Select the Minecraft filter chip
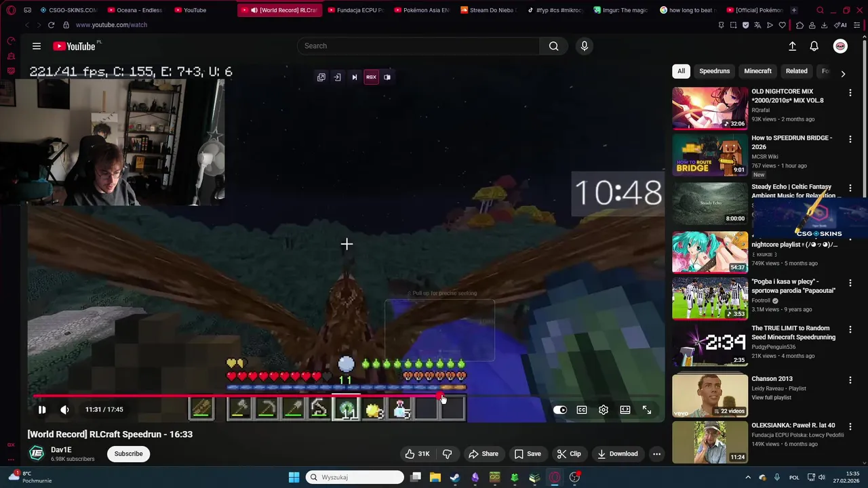 757,71
